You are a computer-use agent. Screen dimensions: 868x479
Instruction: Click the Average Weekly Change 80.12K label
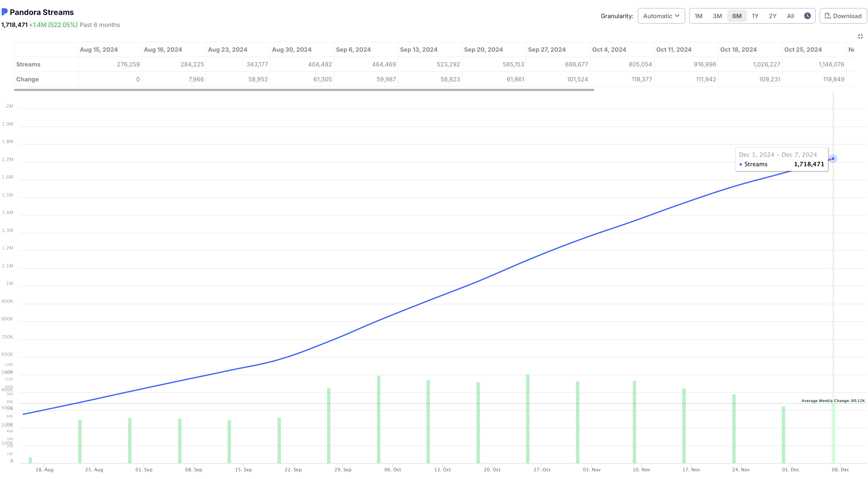833,401
